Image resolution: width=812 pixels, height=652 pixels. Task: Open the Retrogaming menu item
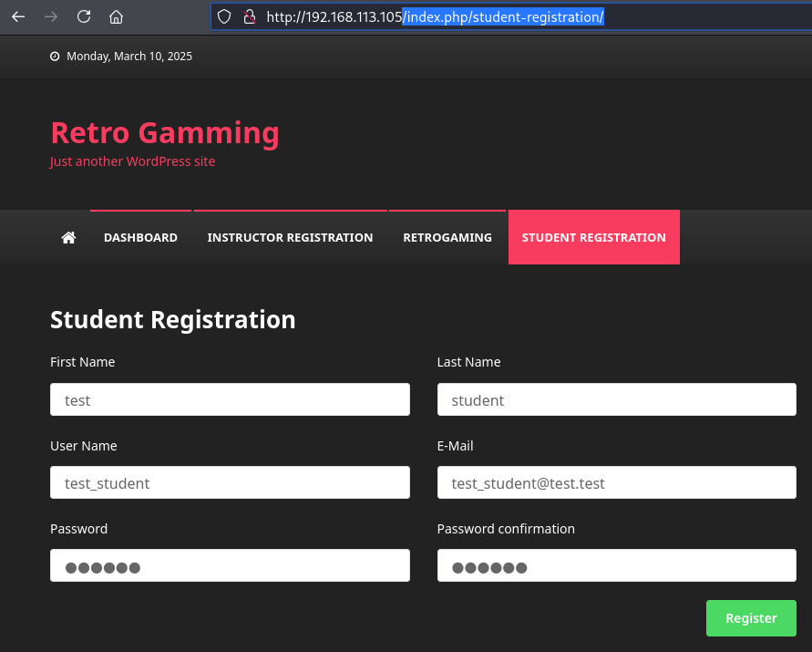click(x=447, y=237)
